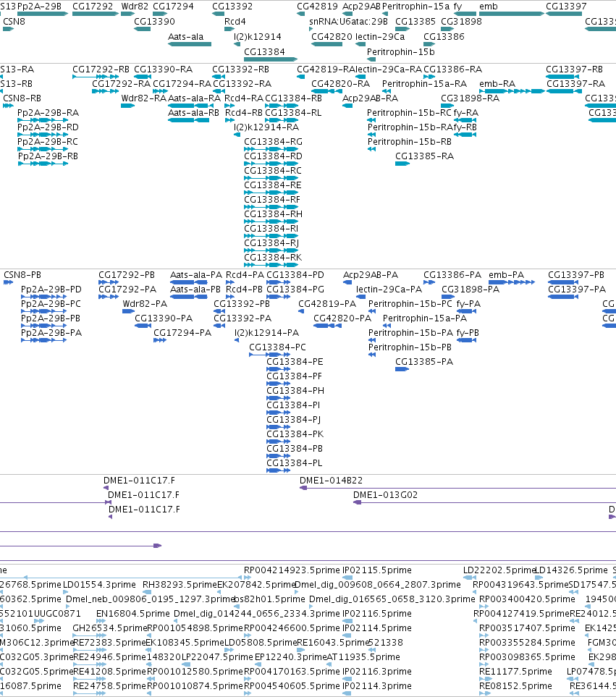Select the Acp29AB gene label
Screen dimensions: 616x697
pyautogui.click(x=361, y=7)
